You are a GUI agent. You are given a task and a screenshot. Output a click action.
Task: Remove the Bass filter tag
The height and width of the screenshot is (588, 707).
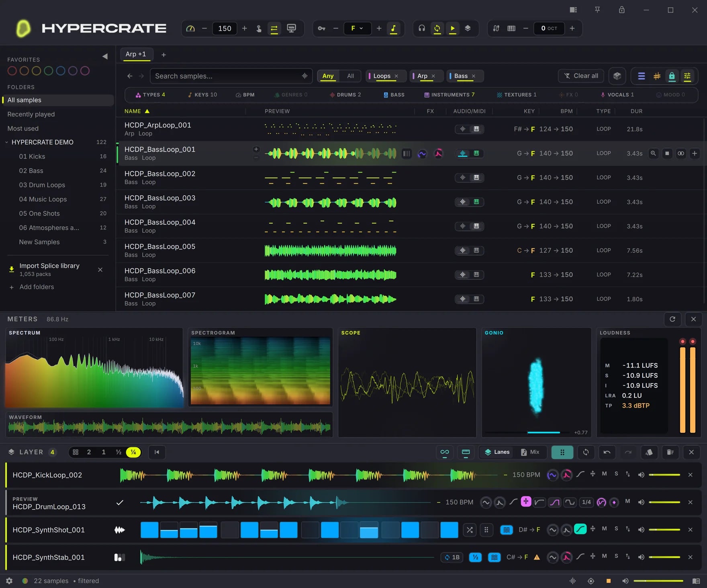pos(473,76)
